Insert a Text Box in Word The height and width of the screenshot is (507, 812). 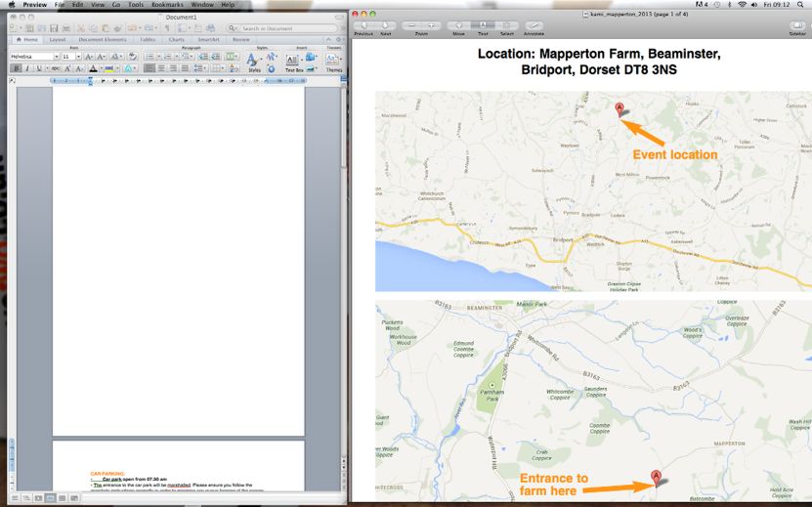293,63
